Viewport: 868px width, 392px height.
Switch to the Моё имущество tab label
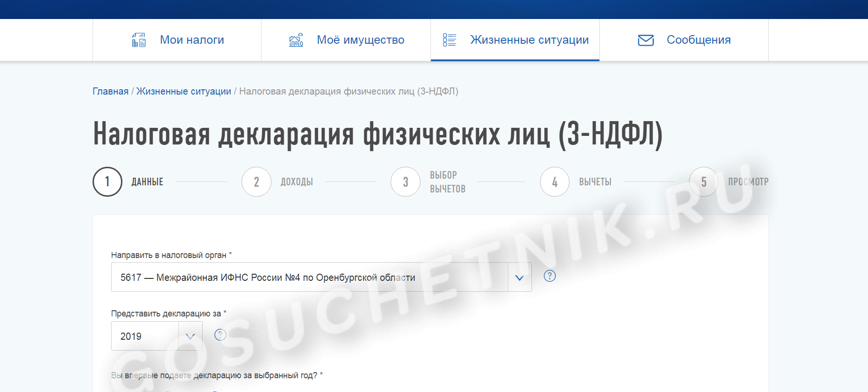[x=360, y=40]
